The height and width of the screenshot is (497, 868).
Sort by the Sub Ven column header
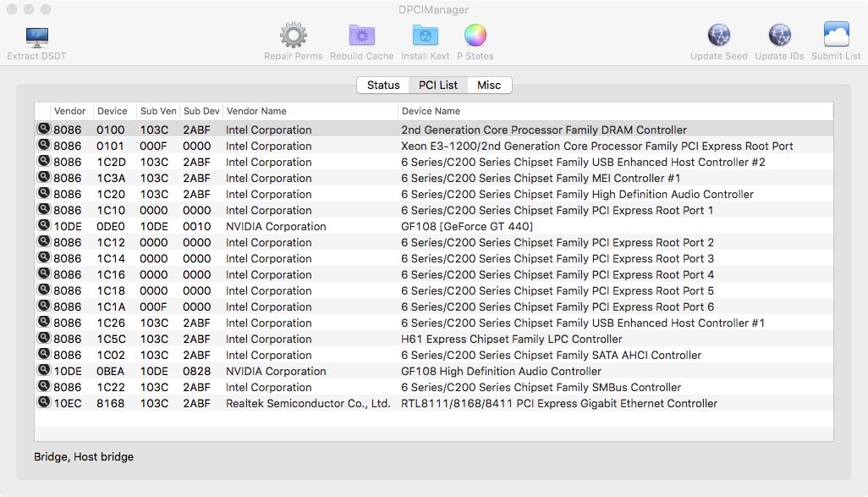158,112
